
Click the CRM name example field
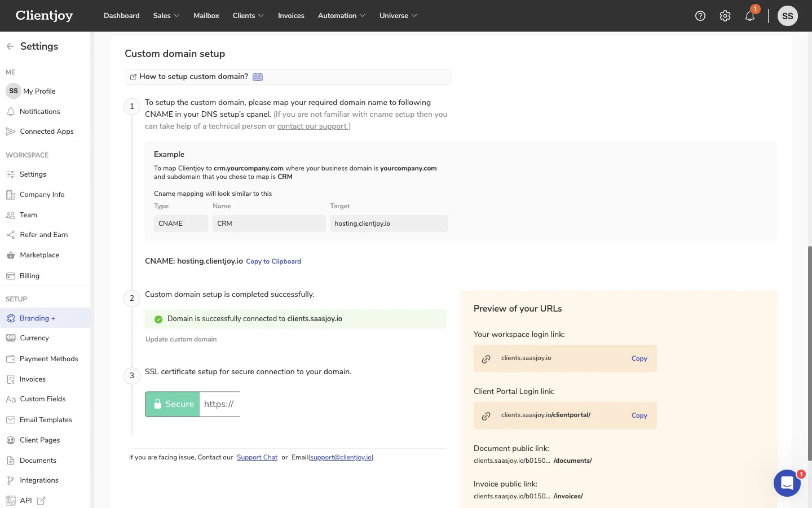pos(269,224)
